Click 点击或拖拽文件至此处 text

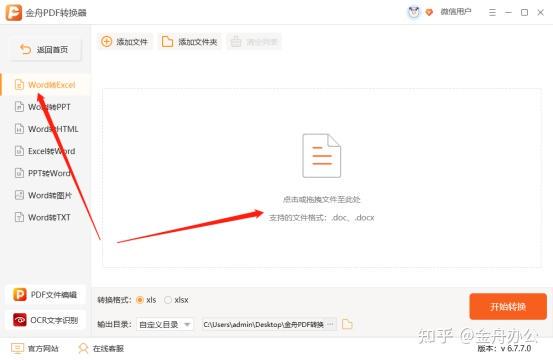click(x=321, y=200)
